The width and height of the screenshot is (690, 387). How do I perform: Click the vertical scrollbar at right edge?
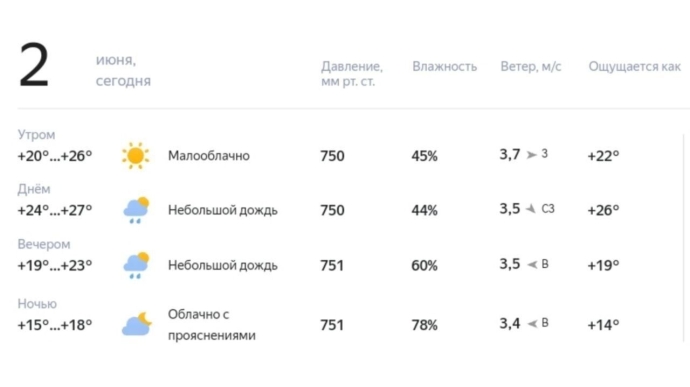pyautogui.click(x=684, y=238)
